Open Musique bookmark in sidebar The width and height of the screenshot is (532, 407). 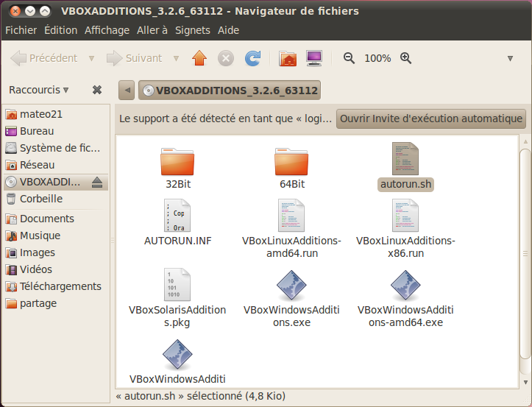point(56,236)
